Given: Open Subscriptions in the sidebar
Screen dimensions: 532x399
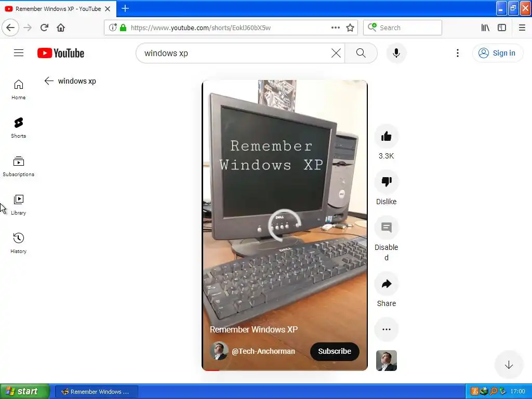Looking at the screenshot, I should coord(18,166).
